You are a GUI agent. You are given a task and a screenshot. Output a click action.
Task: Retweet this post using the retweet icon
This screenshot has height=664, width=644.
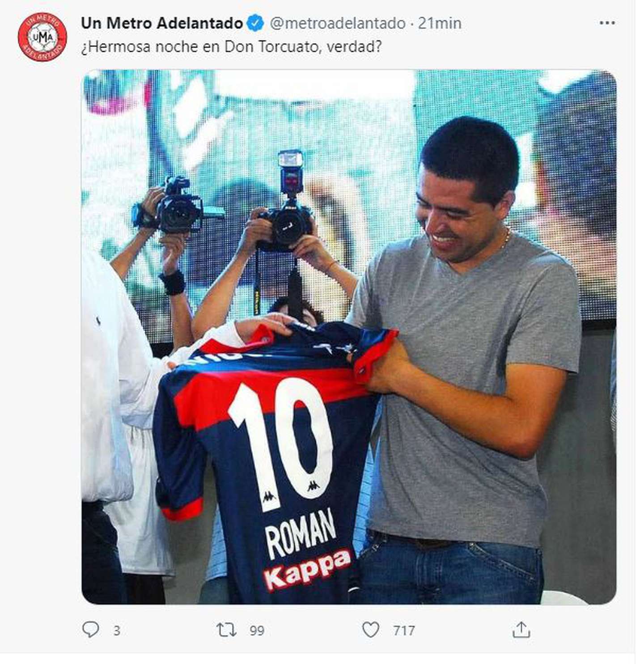(x=226, y=630)
